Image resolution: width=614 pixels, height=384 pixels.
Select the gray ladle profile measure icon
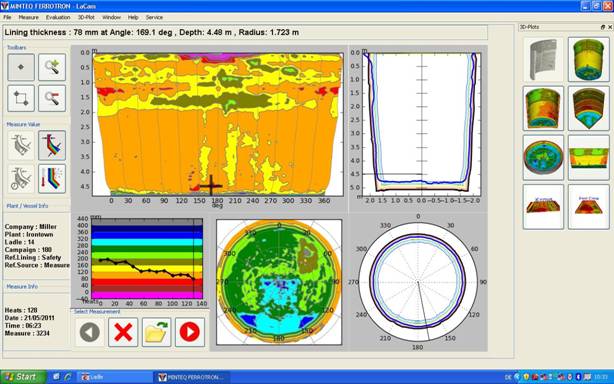coord(21,145)
